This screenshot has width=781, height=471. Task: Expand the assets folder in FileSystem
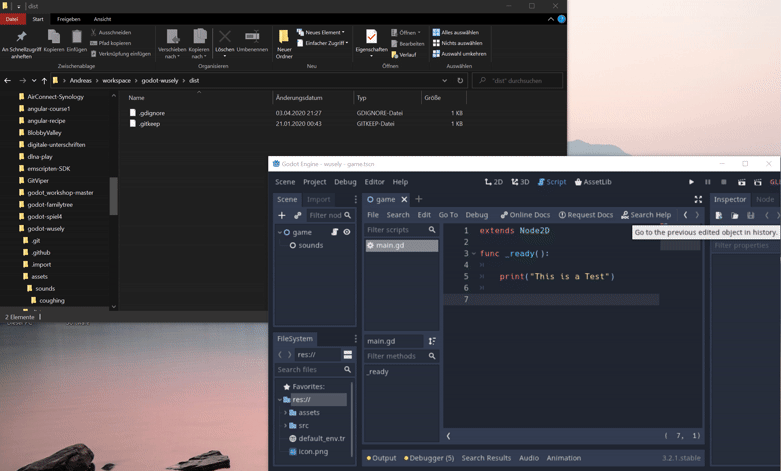[x=285, y=412]
